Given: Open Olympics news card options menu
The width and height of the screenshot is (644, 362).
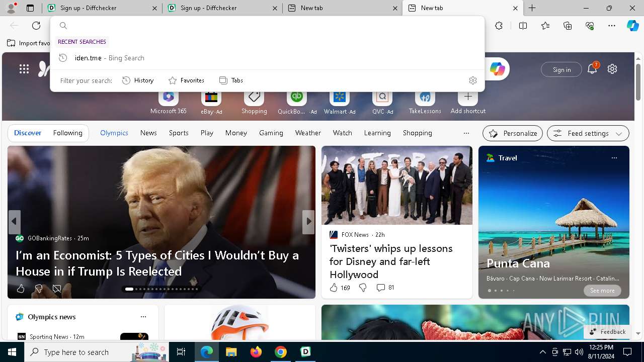Looking at the screenshot, I should 143,317.
